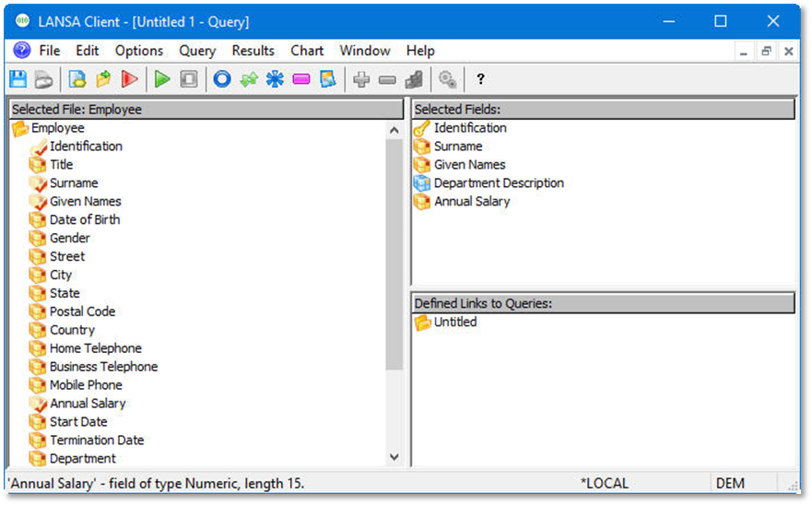Image resolution: width=812 pixels, height=505 pixels.
Task: Collapse the Employee folder in file tree
Action: click(x=20, y=128)
